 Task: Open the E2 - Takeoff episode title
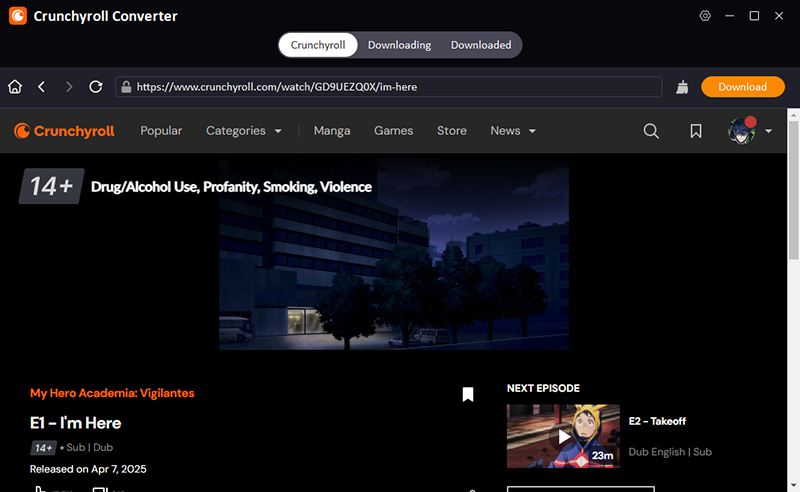coord(657,421)
